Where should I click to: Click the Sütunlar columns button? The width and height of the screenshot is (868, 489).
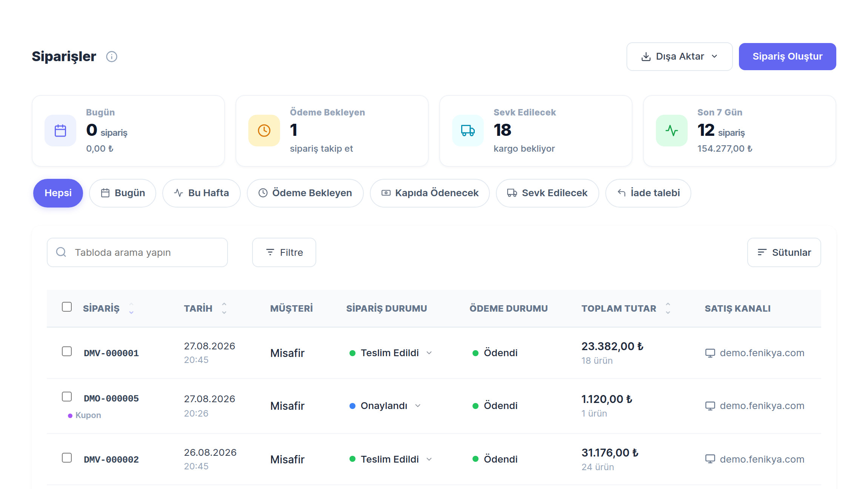point(784,252)
